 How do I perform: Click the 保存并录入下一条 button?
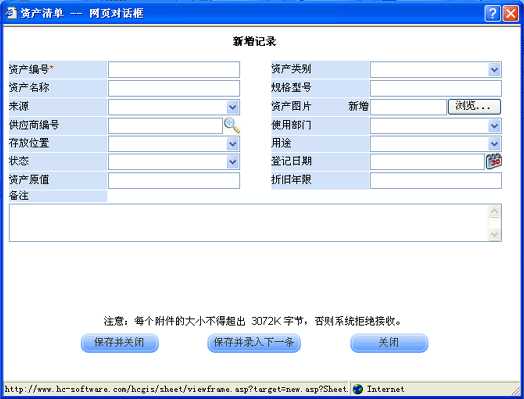(254, 343)
